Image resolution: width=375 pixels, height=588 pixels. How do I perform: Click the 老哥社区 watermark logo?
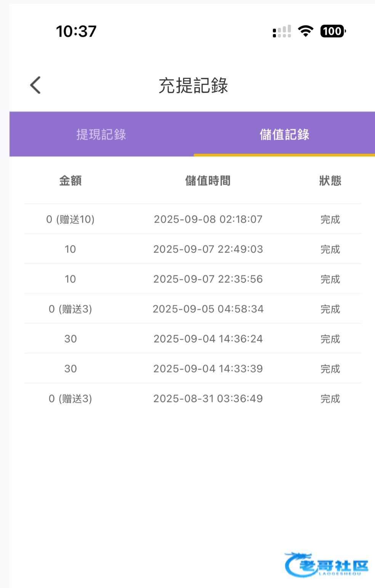[x=327, y=565]
